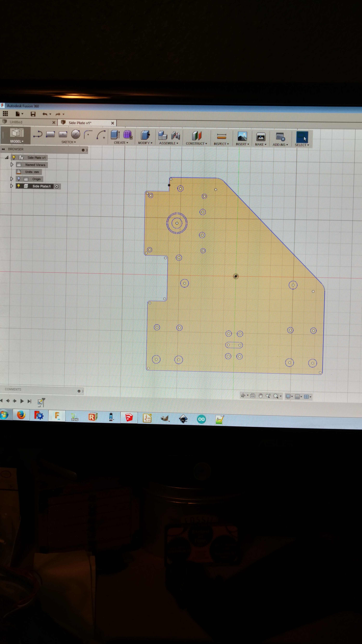Viewport: 362px width, 644px height.
Task: Close the Untitled tab
Action: pyautogui.click(x=54, y=123)
